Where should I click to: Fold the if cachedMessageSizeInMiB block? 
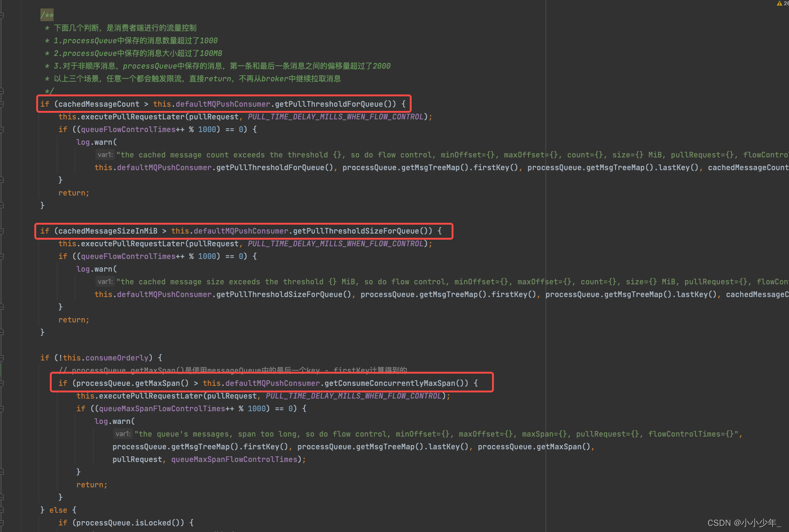coord(2,231)
